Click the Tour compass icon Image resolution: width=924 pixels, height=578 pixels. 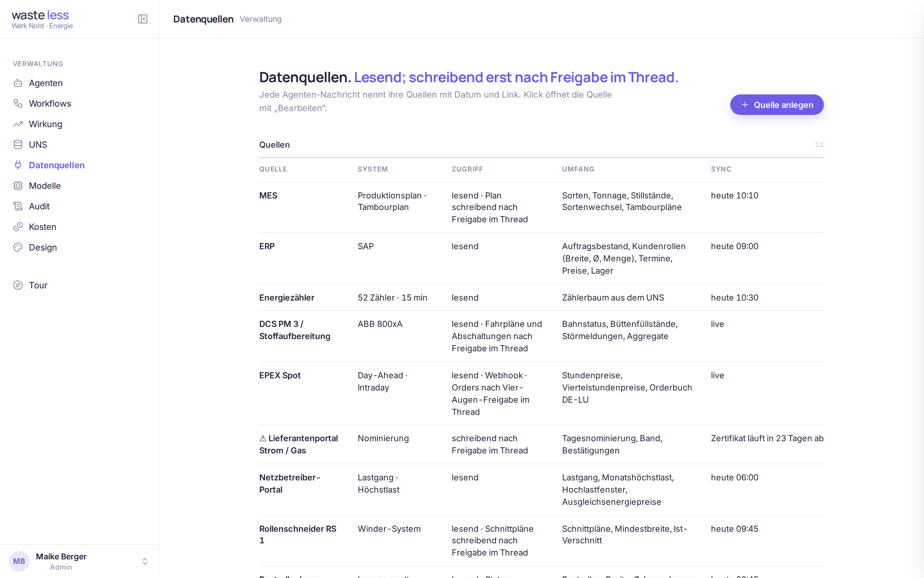coord(18,285)
